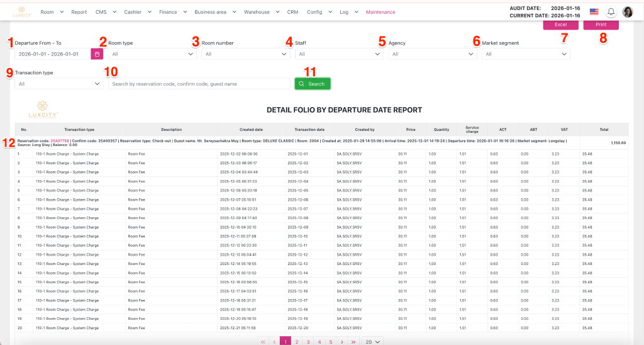Open the Transaction type dropdown
644x345 pixels.
pos(58,84)
